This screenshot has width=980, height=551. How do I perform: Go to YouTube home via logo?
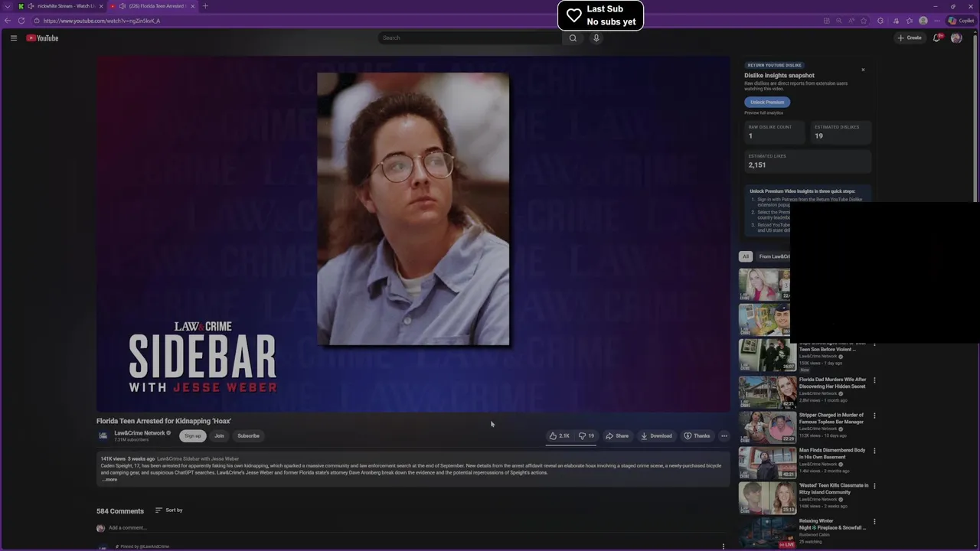click(42, 37)
